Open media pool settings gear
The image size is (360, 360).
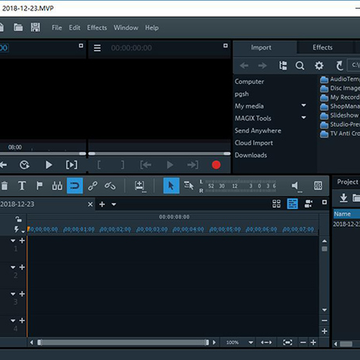(319, 66)
